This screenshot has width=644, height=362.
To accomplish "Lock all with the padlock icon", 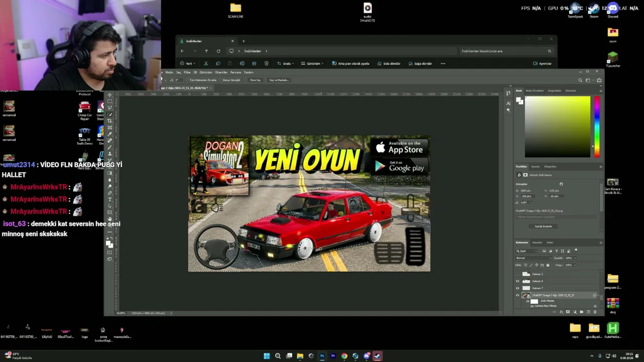I will pyautogui.click(x=547, y=265).
